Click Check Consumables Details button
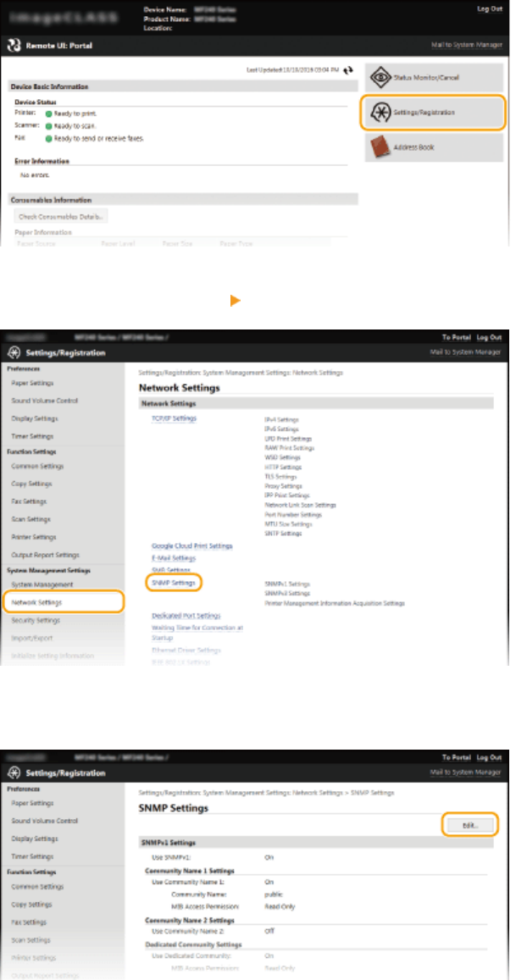This screenshot has height=980, width=516. click(x=61, y=216)
